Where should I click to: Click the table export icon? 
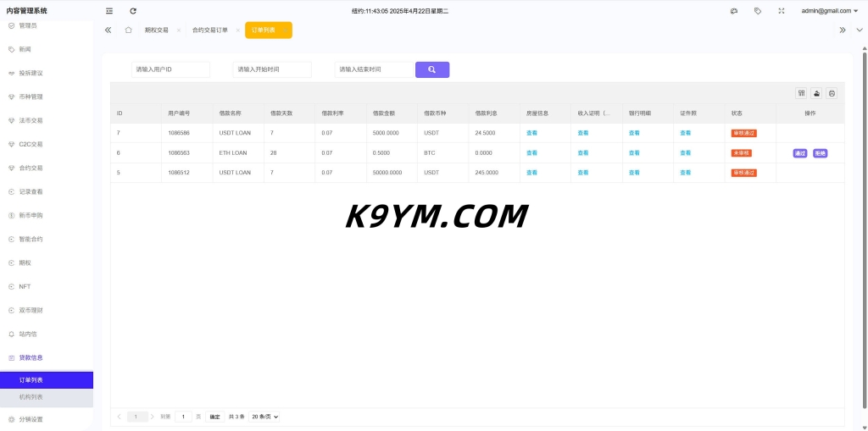[816, 93]
